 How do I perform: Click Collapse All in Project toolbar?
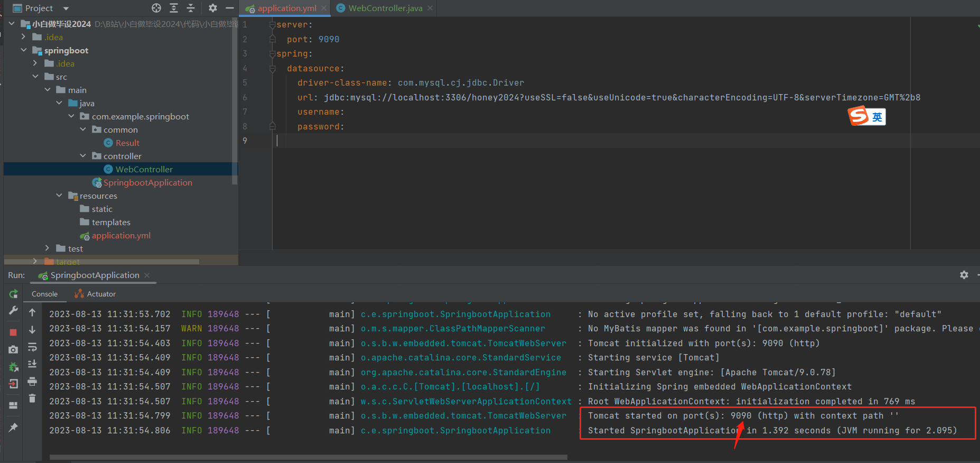[191, 8]
